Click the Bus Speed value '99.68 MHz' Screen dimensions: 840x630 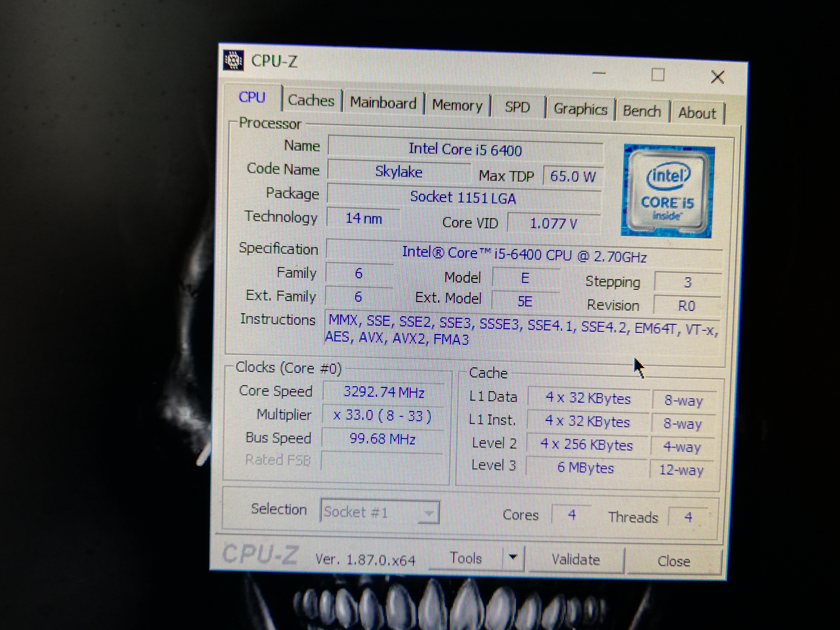tap(382, 439)
